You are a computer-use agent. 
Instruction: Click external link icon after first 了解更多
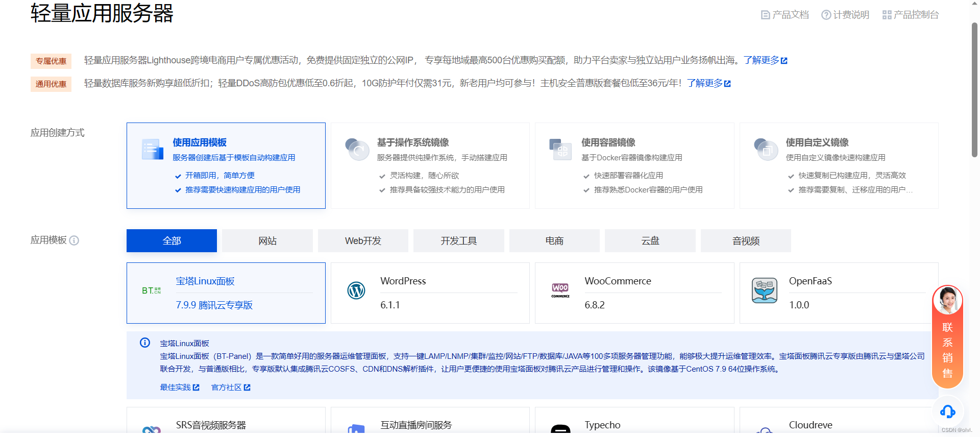[x=784, y=61]
